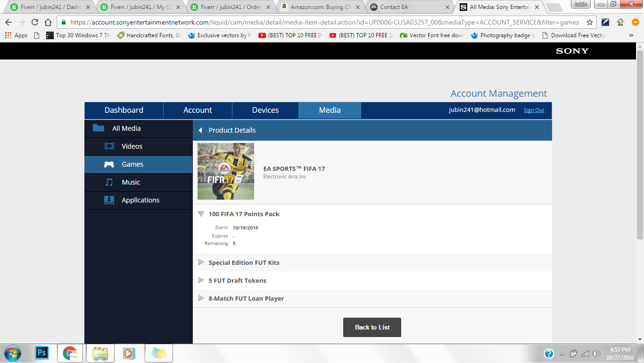Click the Videos film strip icon

(109, 146)
